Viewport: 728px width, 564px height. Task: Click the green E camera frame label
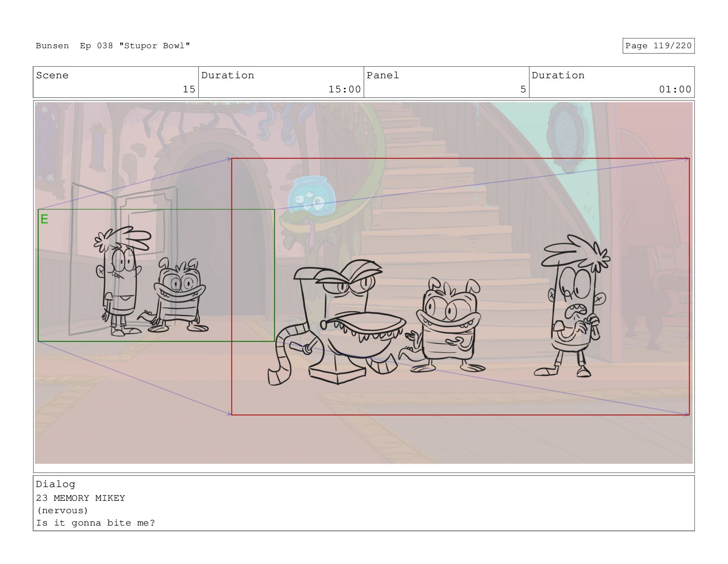(x=44, y=219)
